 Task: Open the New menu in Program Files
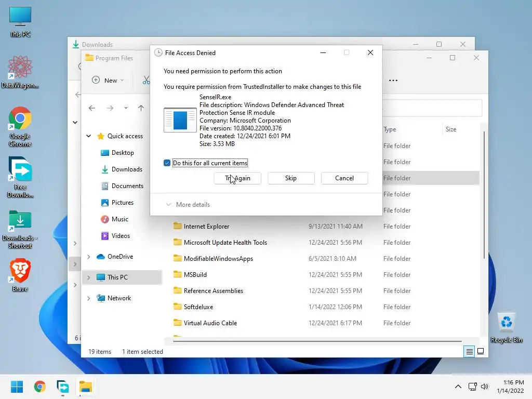coord(108,81)
